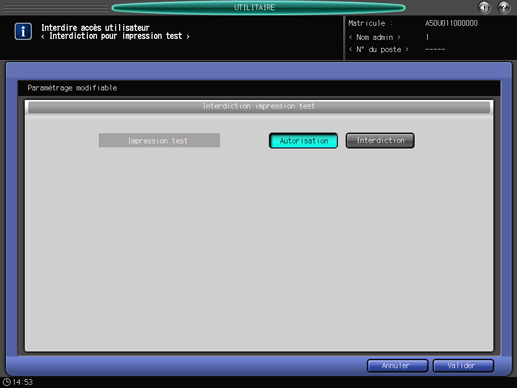Click the Annuler button
Viewport: 517px width, 388px height.
(397, 366)
